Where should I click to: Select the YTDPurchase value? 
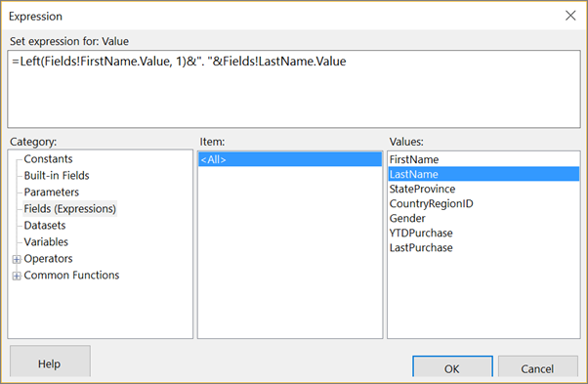[x=483, y=233]
